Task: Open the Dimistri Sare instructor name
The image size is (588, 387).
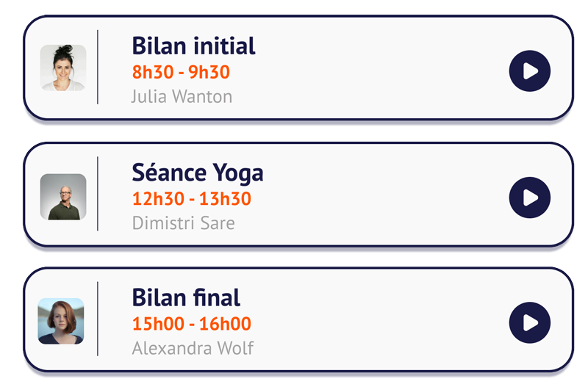Action: point(183,223)
